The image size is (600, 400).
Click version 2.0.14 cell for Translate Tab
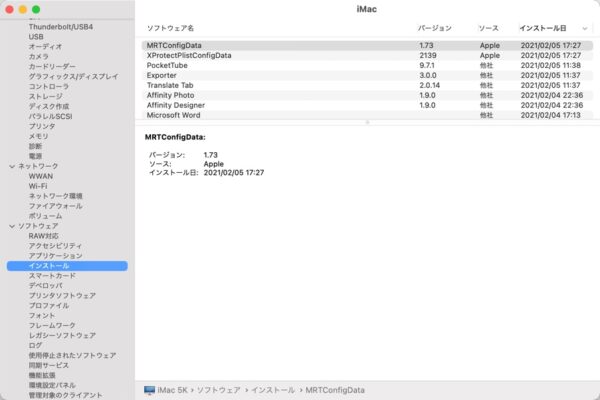429,85
